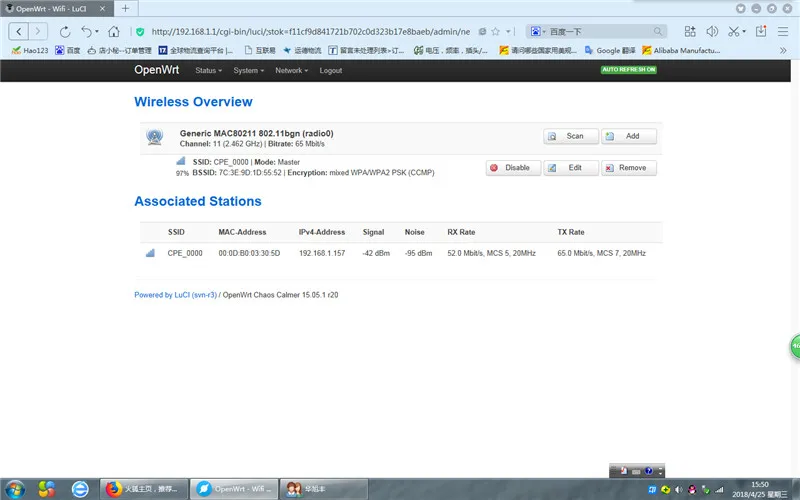Close the OpenWrt - Wifi tab
Image resolution: width=800 pixels, height=500 pixels.
point(102,9)
